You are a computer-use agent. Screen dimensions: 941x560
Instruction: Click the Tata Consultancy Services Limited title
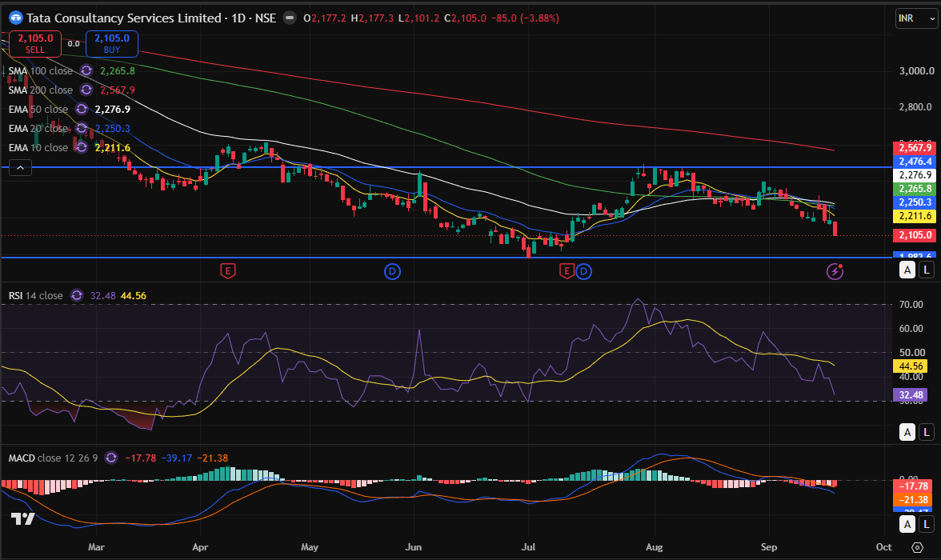point(123,18)
